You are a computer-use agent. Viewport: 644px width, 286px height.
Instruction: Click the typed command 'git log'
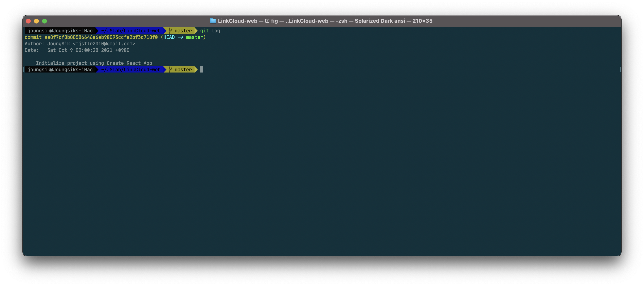pos(210,31)
